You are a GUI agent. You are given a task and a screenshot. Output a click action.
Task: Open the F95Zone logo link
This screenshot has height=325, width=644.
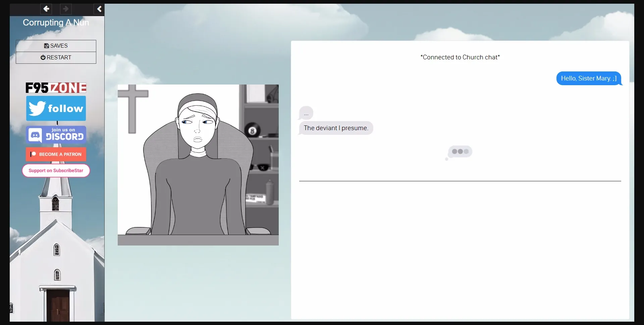point(56,88)
